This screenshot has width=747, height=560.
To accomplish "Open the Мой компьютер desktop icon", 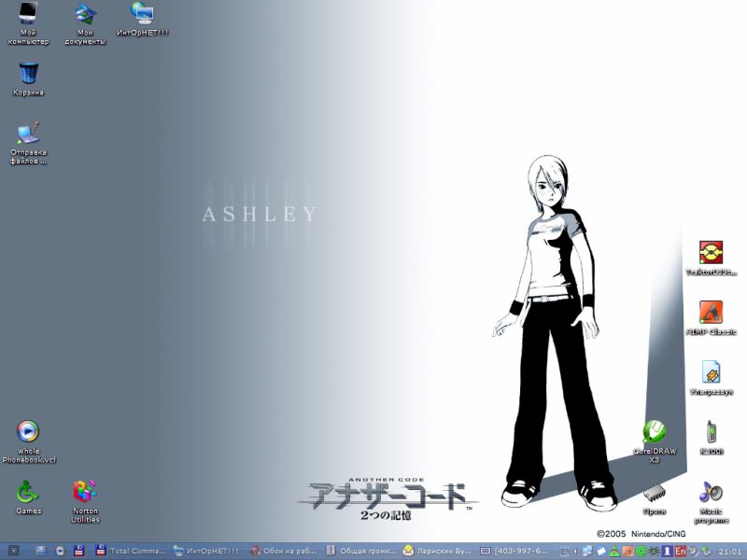I will click(28, 22).
